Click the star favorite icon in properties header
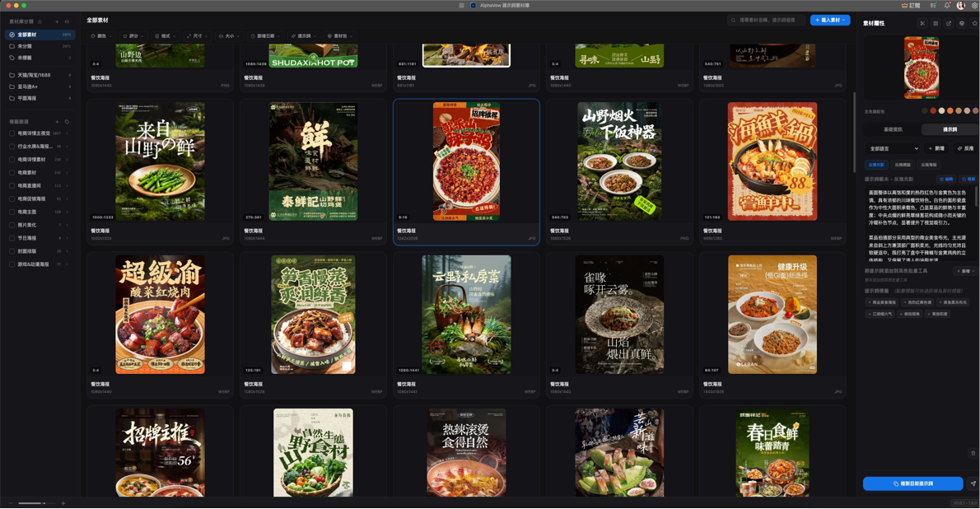The width and height of the screenshot is (980, 509). click(x=974, y=23)
